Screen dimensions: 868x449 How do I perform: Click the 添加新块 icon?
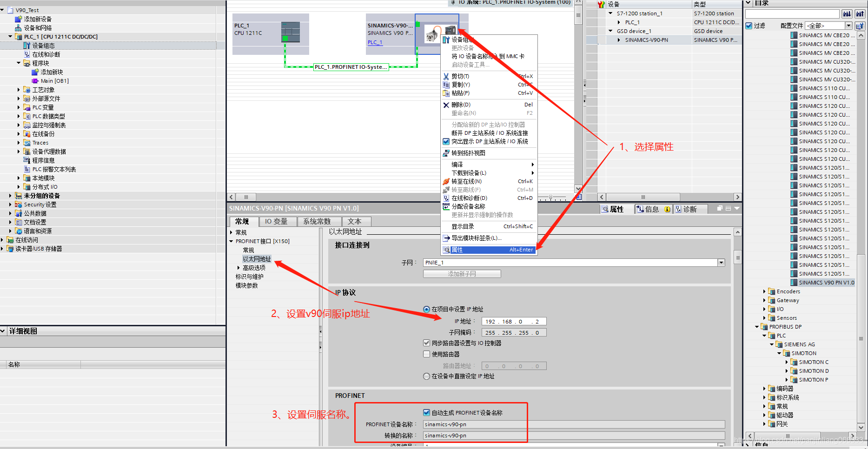pyautogui.click(x=35, y=72)
